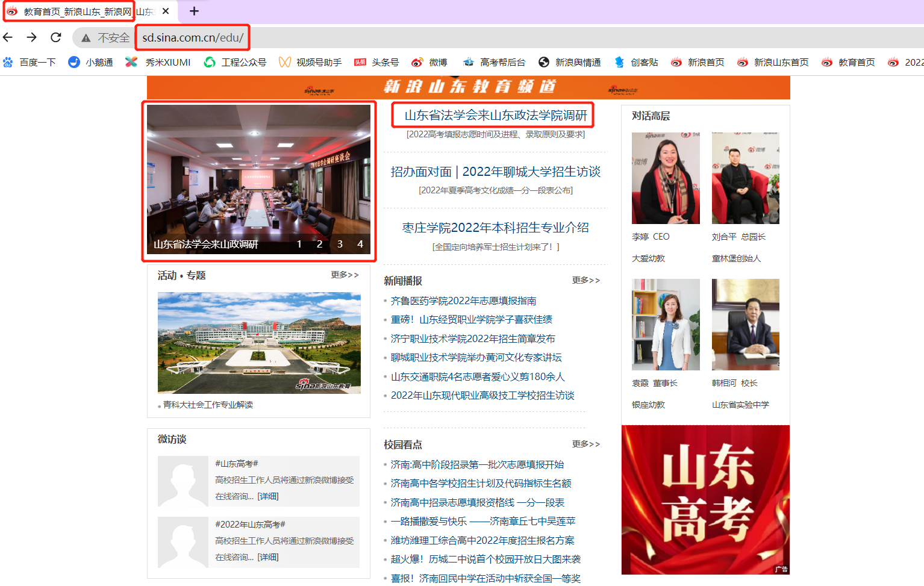Viewport: 924px width, 586px height.
Task: Open 济南高中各学校招生计划及代码指标生名额
Action: click(x=481, y=483)
